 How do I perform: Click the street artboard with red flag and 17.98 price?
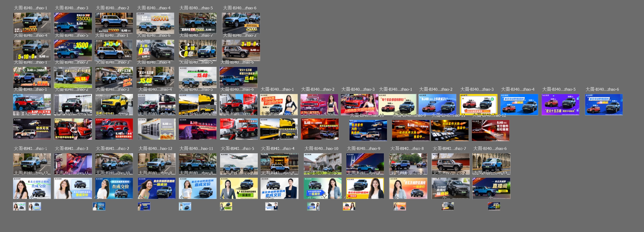(x=32, y=77)
